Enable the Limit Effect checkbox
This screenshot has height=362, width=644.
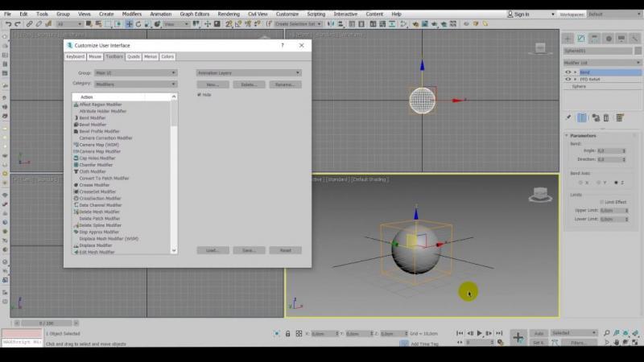coord(602,202)
